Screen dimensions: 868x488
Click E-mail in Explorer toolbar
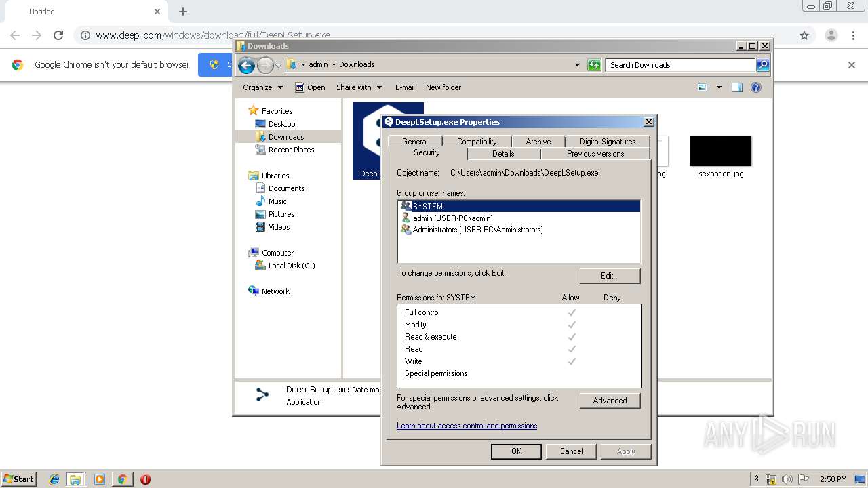click(405, 87)
